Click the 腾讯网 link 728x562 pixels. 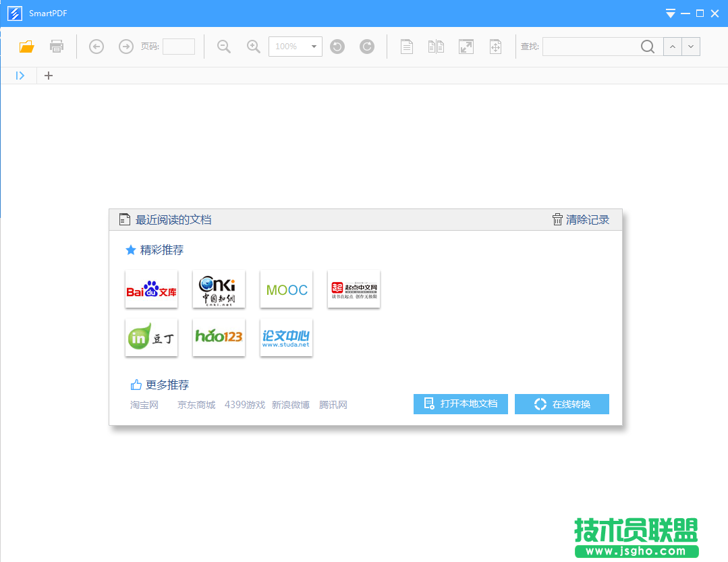(x=333, y=405)
